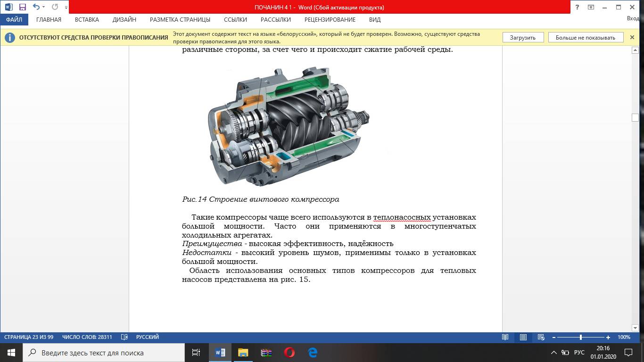Open Opera browser from the taskbar

[289, 353]
